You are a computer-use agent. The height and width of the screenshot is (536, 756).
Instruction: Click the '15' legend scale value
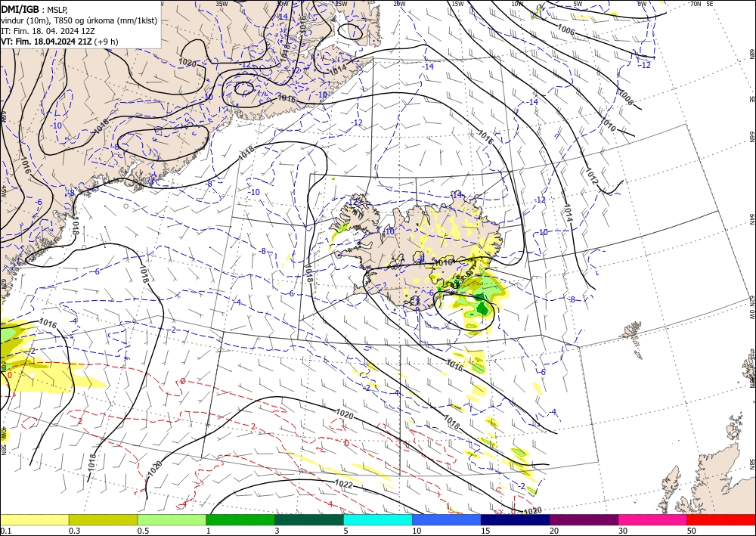tap(485, 531)
